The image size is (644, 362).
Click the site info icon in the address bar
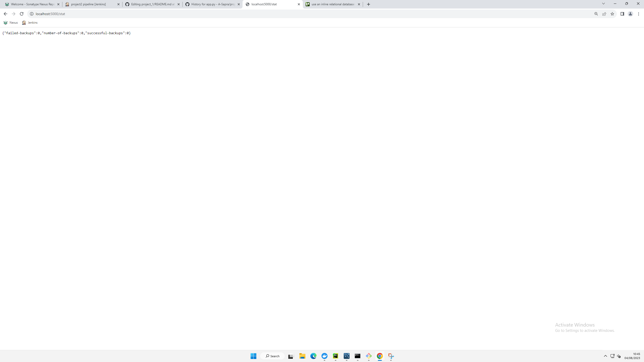point(31,14)
